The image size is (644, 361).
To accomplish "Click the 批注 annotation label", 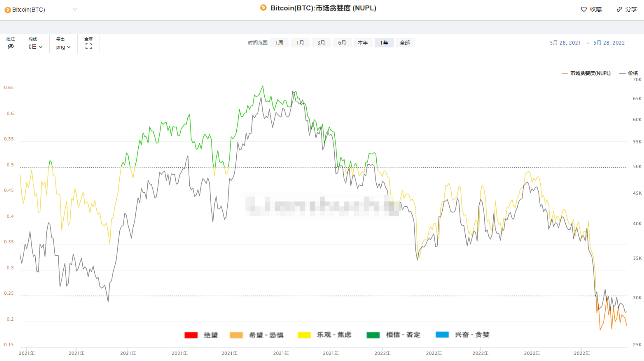I will click(11, 39).
